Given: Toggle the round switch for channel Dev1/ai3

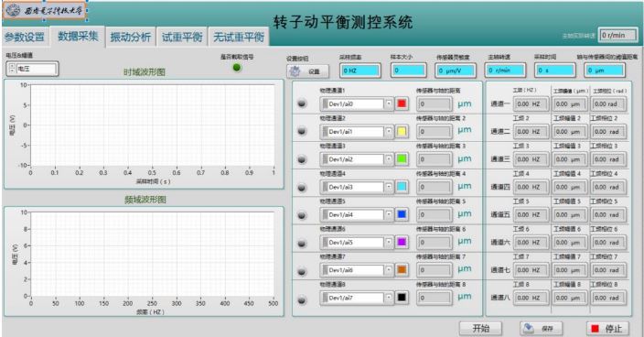Looking at the screenshot, I should (302, 188).
